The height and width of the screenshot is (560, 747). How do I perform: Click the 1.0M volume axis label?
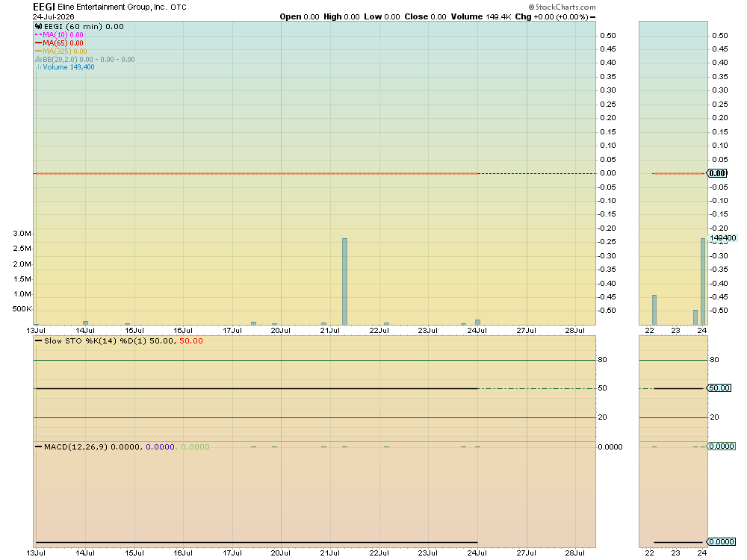tap(22, 293)
